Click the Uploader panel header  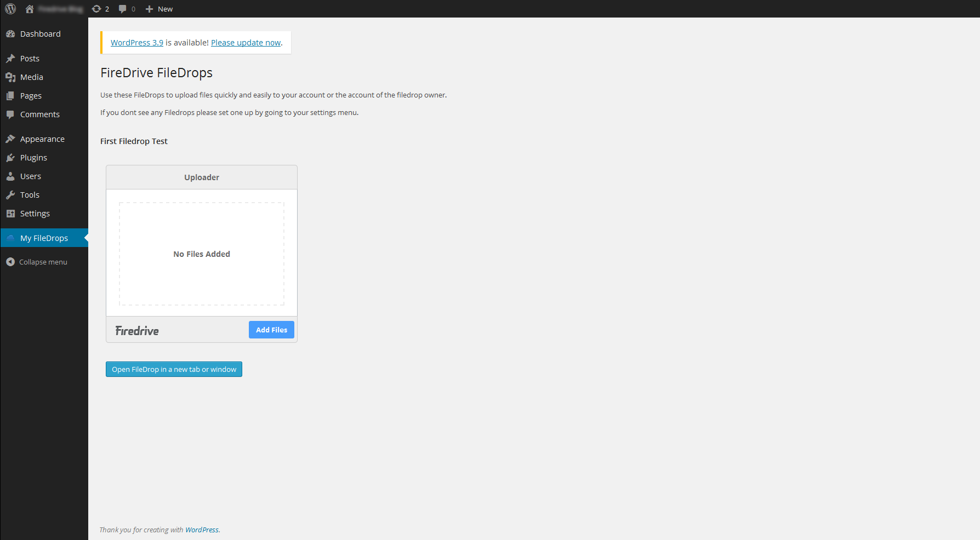(x=202, y=177)
